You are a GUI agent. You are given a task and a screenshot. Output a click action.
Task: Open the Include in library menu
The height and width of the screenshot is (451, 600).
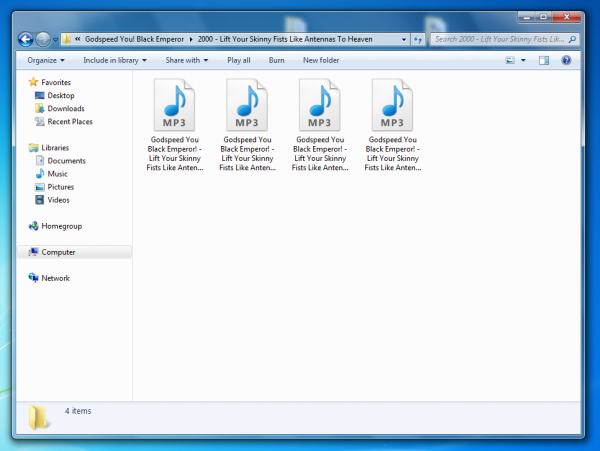coord(115,60)
